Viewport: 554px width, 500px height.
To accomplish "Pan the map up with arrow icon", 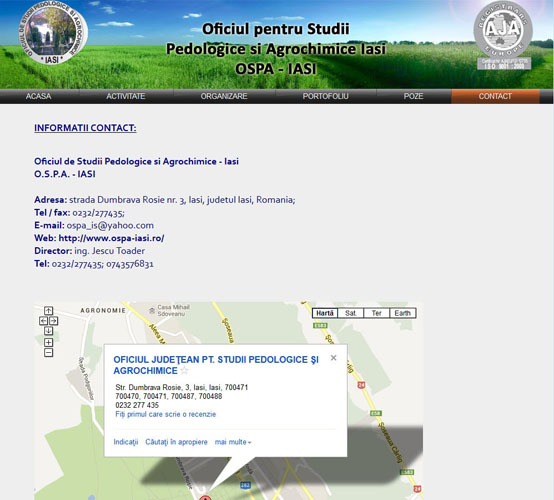I will pyautogui.click(x=48, y=310).
